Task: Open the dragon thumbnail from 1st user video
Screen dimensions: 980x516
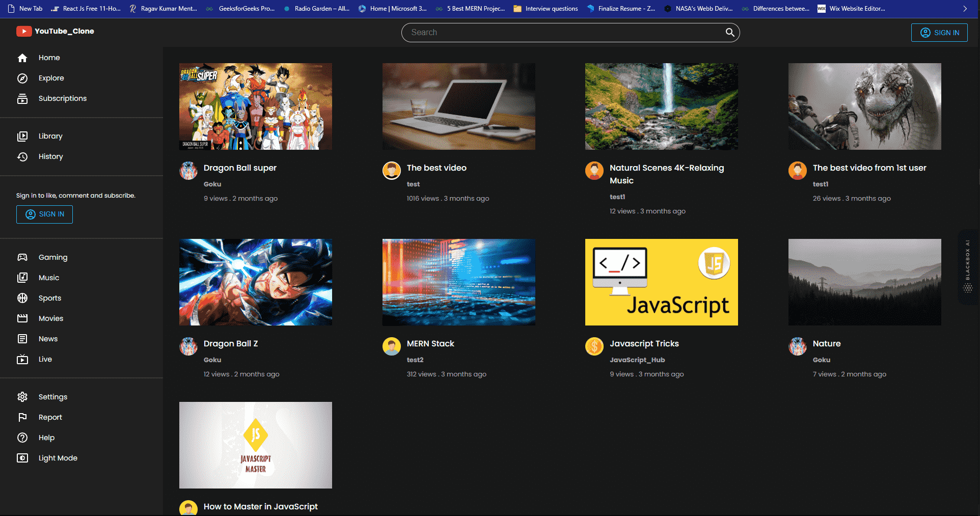Action: point(865,106)
